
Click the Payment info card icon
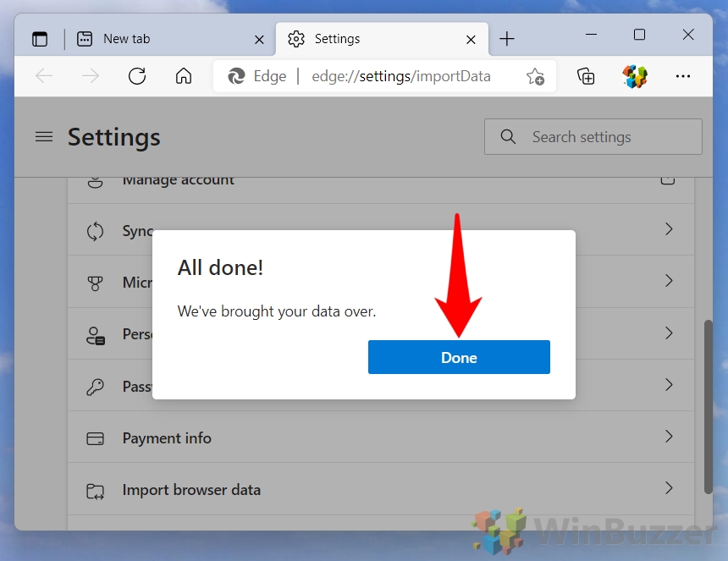pyautogui.click(x=95, y=438)
